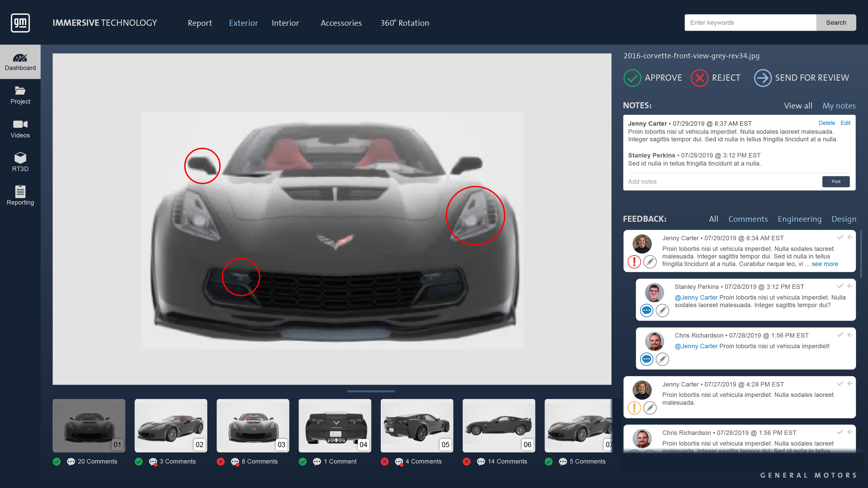Screen dimensions: 868x488
Task: Open the Project folder section
Action: pos(20,95)
